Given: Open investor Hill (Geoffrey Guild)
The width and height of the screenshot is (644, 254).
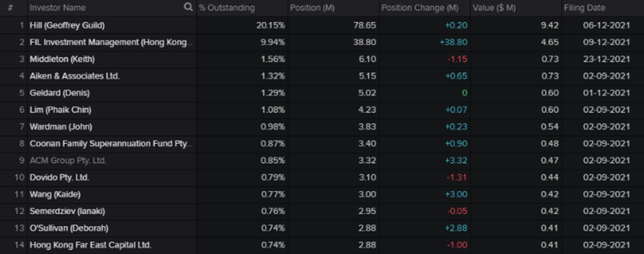Looking at the screenshot, I should [67, 25].
